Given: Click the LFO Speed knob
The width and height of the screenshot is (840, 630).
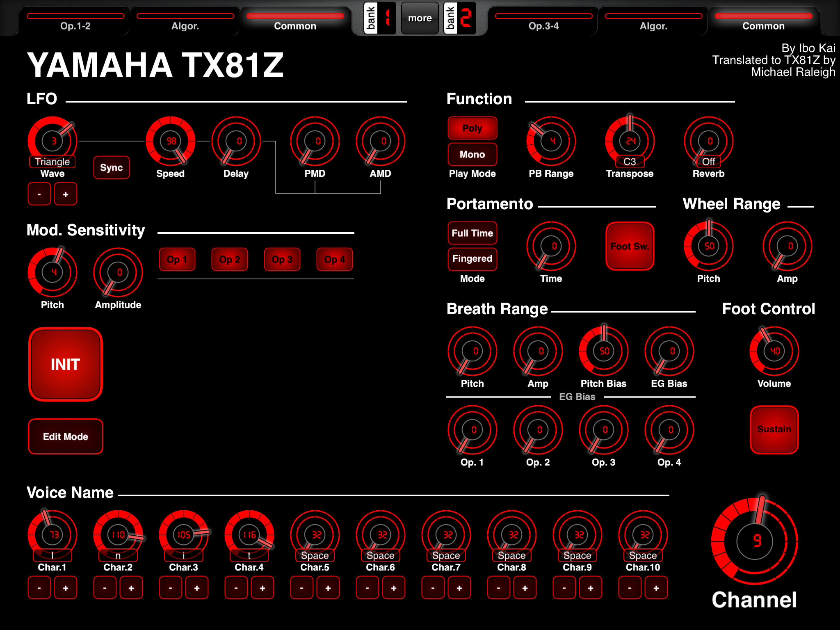Looking at the screenshot, I should (171, 141).
